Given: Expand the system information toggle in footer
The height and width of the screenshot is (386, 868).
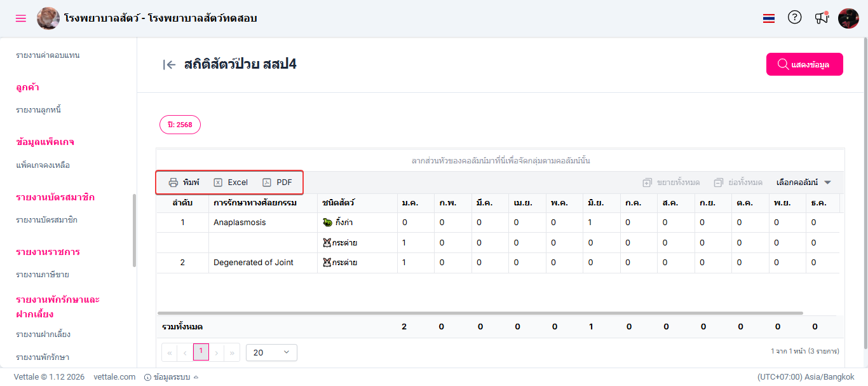Looking at the screenshot, I should [172, 377].
